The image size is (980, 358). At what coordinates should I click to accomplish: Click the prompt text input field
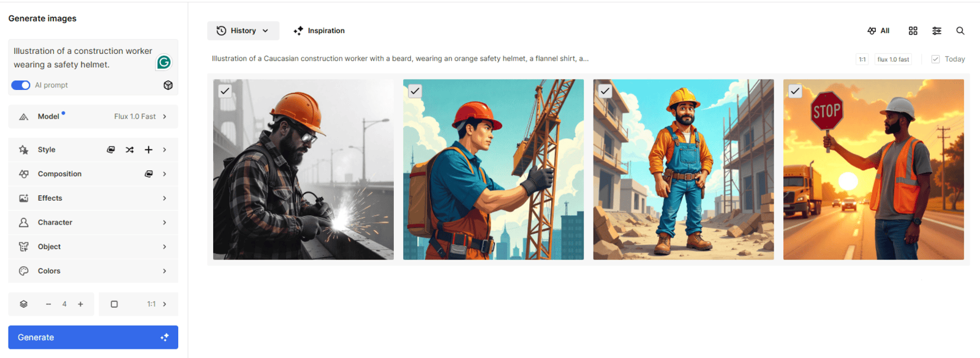click(x=84, y=58)
